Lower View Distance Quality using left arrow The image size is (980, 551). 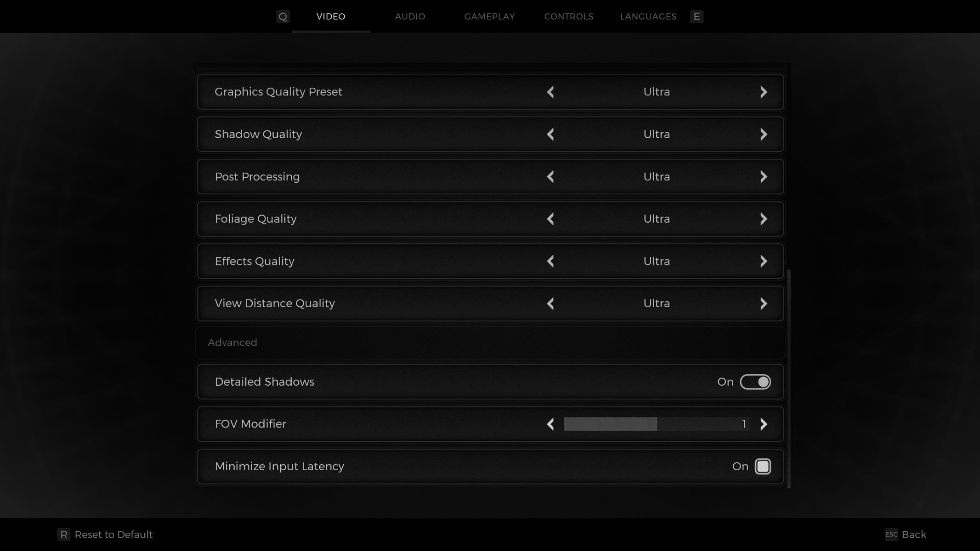point(550,304)
